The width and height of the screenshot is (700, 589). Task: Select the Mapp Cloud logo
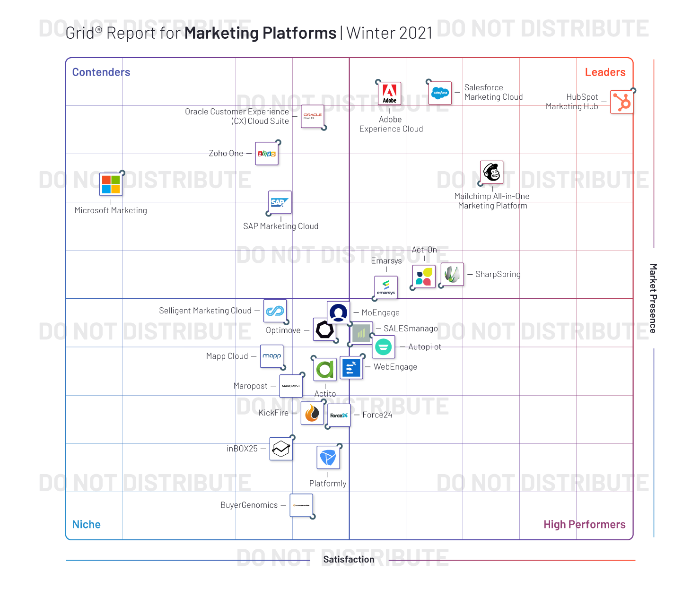[272, 357]
